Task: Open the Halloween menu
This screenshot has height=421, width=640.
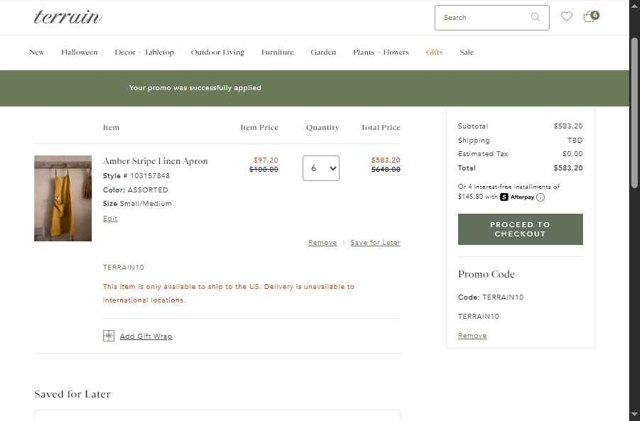Action: click(79, 52)
